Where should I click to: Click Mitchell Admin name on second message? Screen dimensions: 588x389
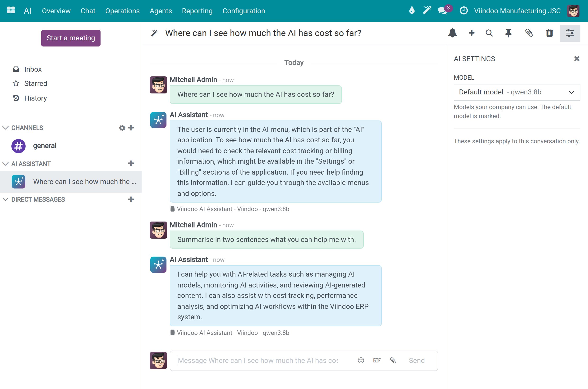(x=193, y=225)
